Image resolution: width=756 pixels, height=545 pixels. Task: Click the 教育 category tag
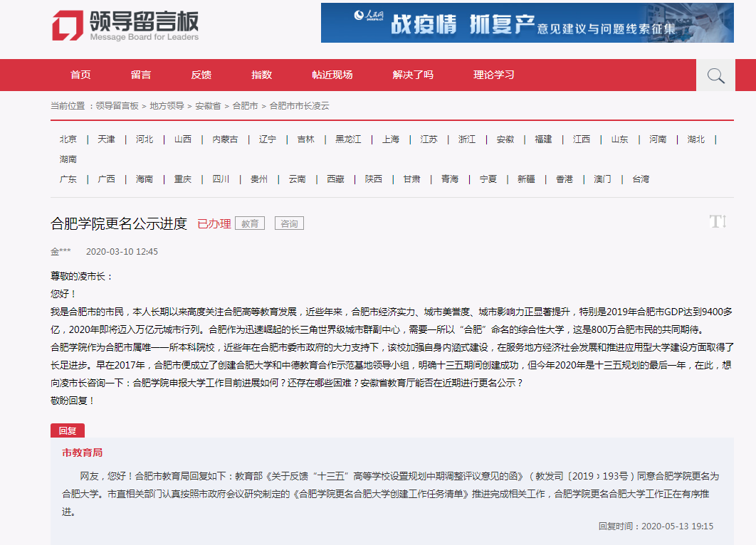250,223
